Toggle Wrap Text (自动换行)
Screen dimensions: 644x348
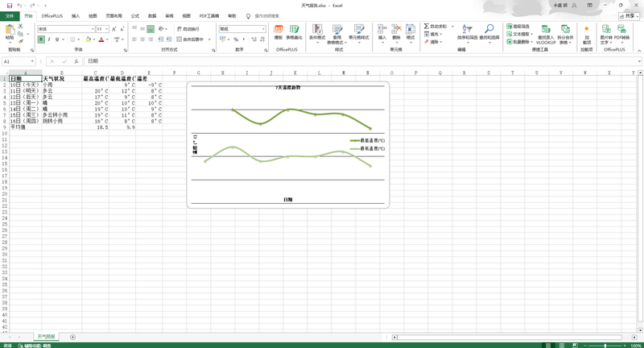click(x=189, y=29)
